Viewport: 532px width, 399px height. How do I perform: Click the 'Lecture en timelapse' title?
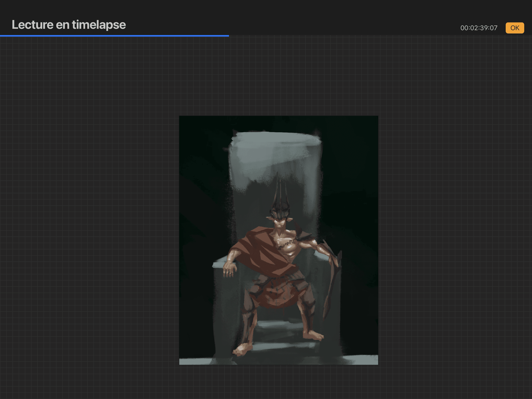[69, 25]
